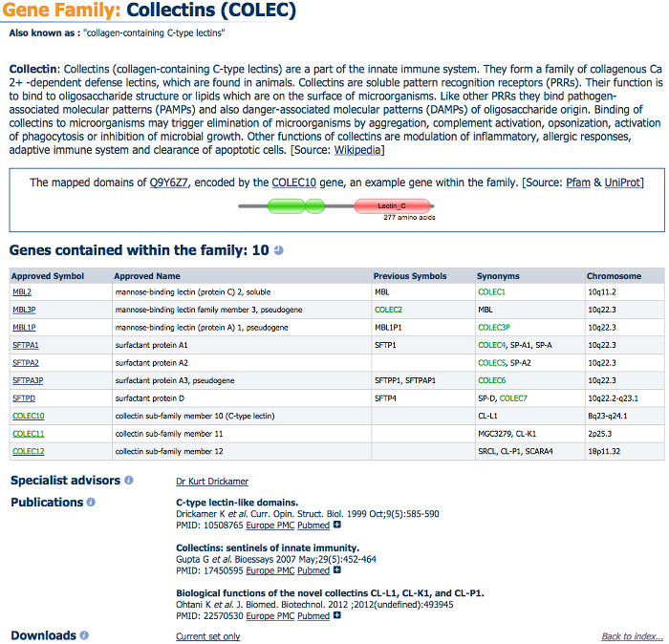This screenshot has height=644, width=669.
Task: Expand the plus icon for PMID 10508765
Action: 336,525
